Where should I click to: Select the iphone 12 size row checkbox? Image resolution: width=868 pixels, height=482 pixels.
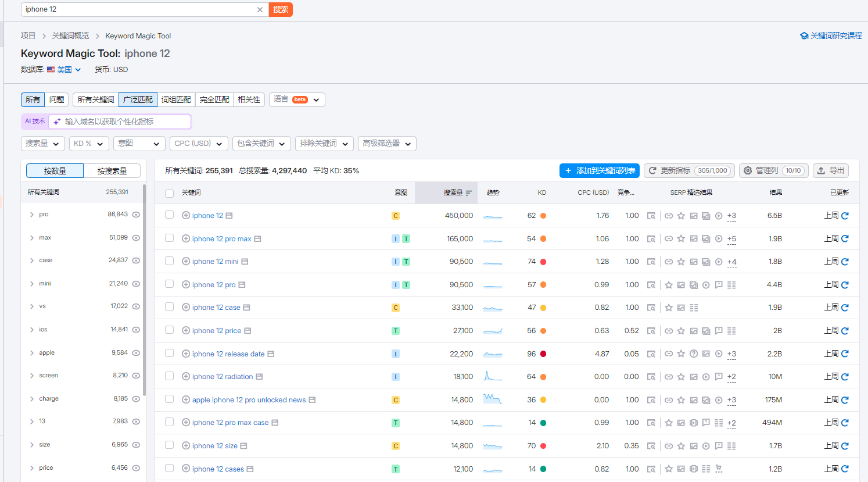click(169, 445)
